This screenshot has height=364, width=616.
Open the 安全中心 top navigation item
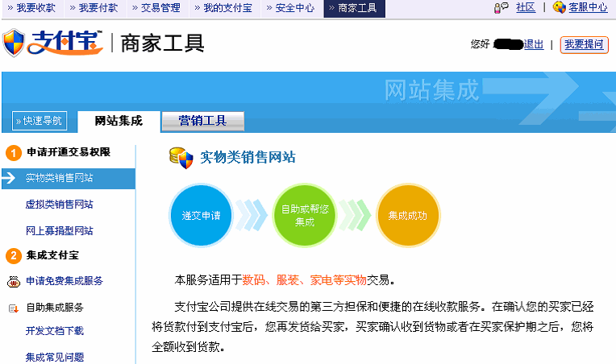292,8
